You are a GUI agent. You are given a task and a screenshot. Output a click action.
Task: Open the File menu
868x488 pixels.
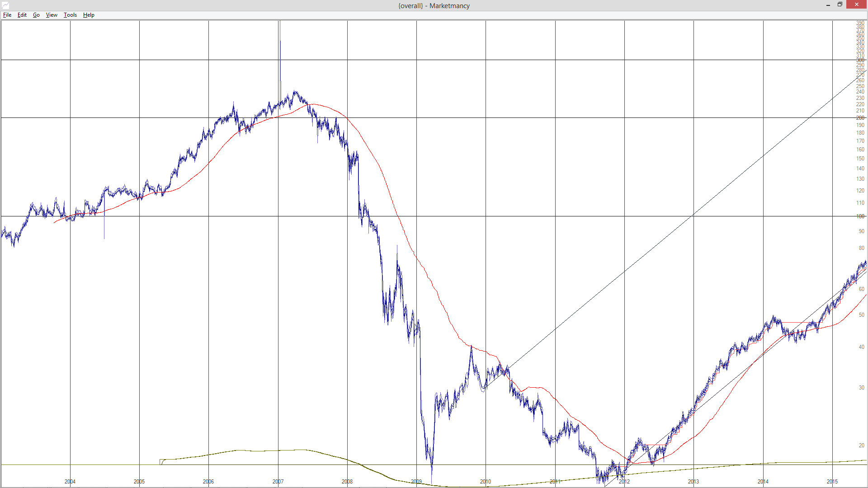point(7,15)
